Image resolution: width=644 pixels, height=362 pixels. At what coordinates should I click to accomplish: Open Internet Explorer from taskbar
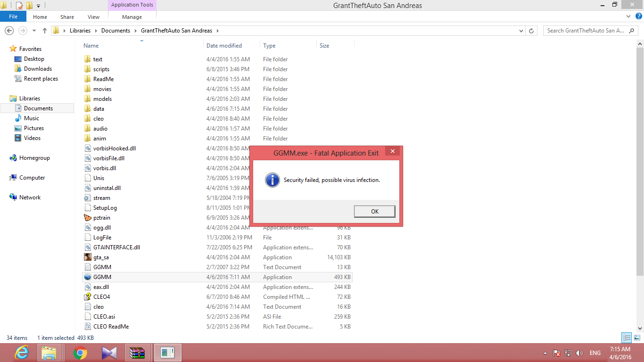pos(22,353)
